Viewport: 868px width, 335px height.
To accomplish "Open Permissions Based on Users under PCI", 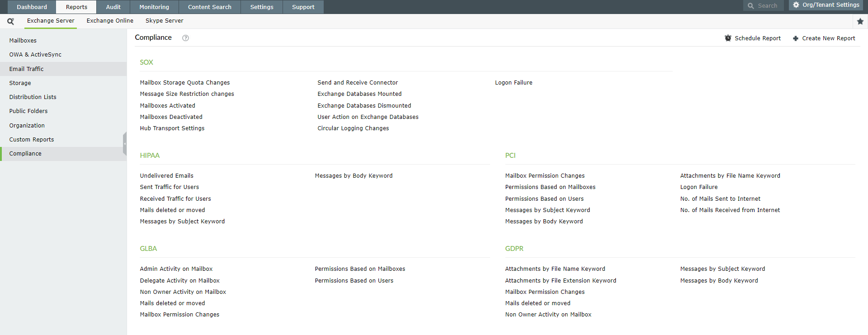I will (544, 199).
